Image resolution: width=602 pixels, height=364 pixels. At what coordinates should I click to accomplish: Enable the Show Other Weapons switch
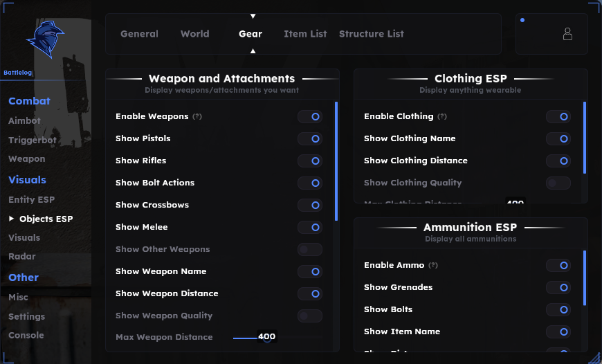[x=310, y=250]
